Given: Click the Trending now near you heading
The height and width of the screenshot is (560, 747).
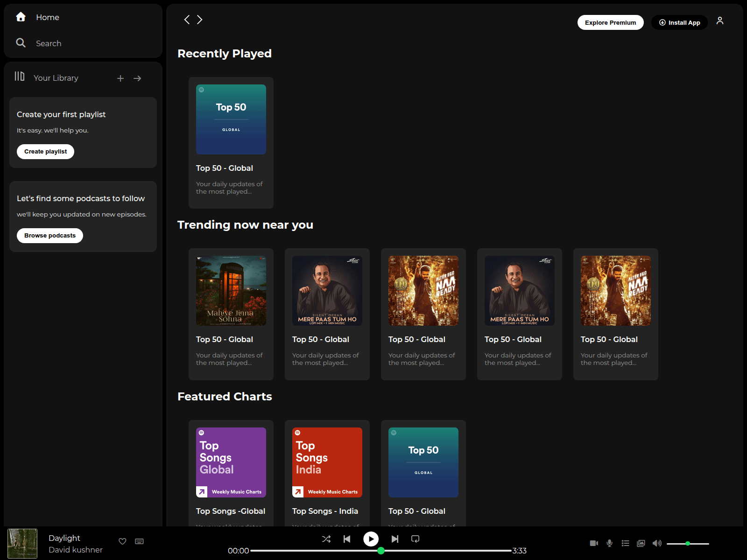Looking at the screenshot, I should click(x=245, y=225).
